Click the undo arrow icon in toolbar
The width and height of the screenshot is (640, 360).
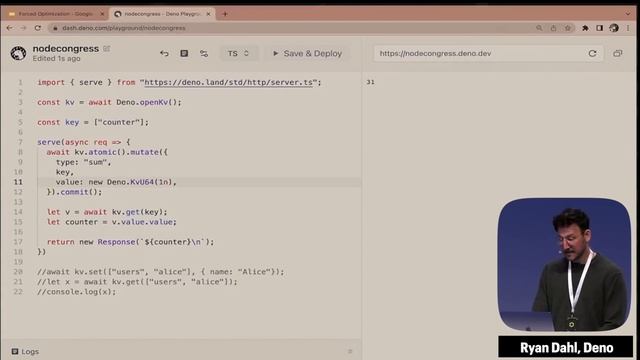point(164,53)
